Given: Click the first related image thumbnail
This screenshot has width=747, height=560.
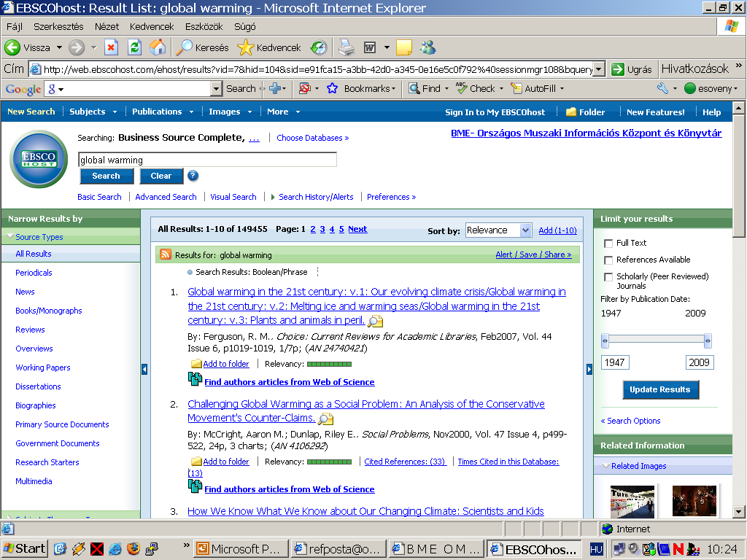Looking at the screenshot, I should point(632,501).
